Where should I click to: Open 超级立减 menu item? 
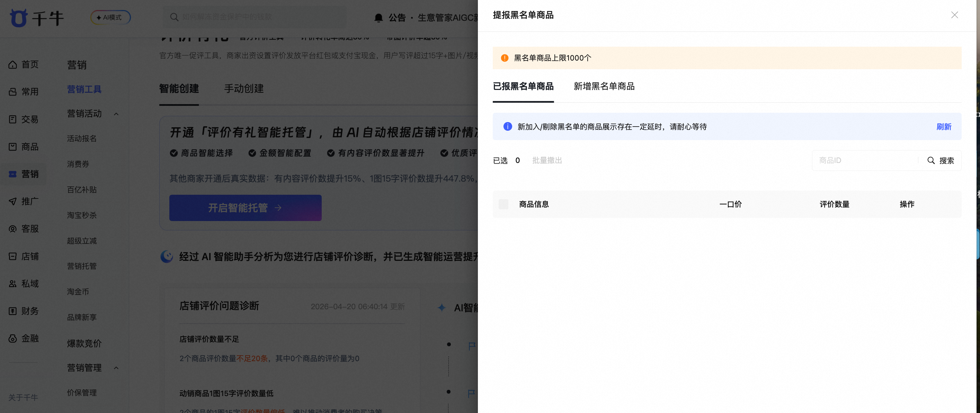[x=82, y=241]
